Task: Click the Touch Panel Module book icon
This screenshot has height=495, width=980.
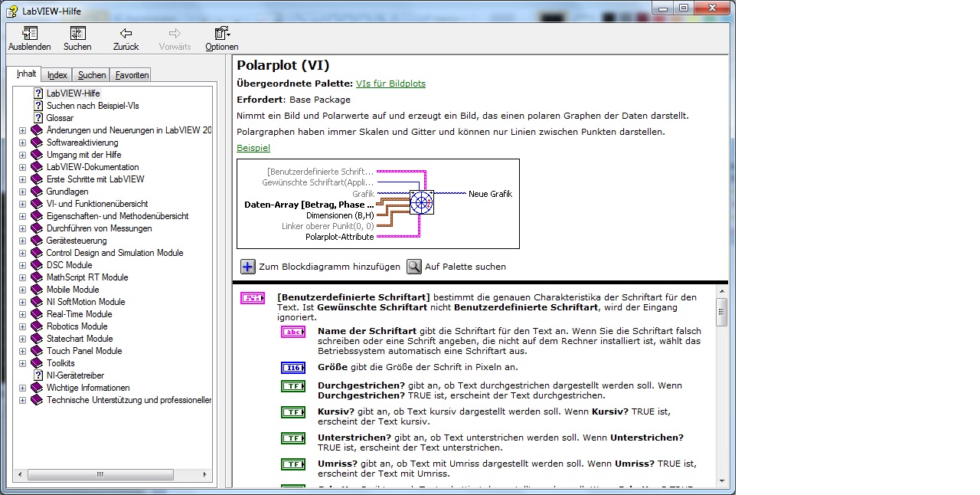Action: [x=37, y=351]
